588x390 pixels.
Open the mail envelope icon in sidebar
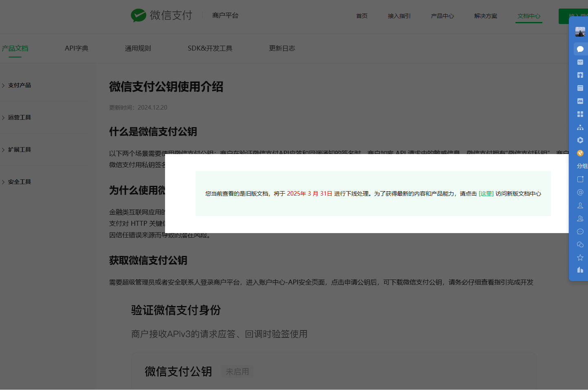[580, 62]
